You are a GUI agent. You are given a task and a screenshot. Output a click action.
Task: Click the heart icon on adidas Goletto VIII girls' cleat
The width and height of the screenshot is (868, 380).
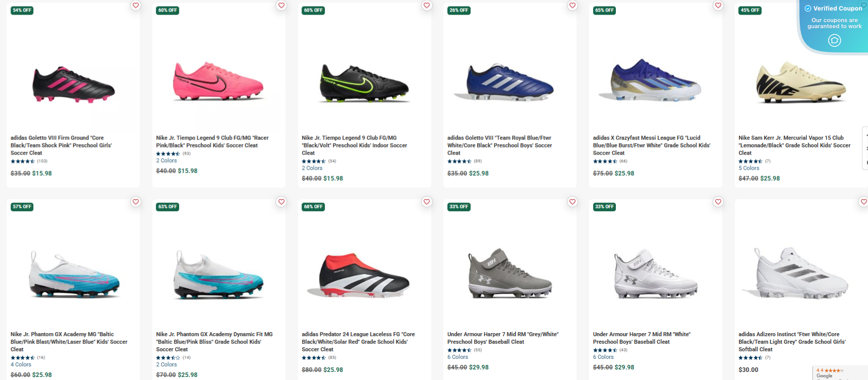135,5
